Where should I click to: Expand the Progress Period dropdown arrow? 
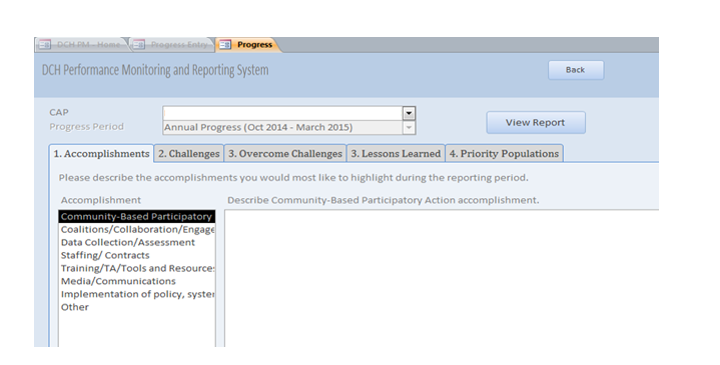409,128
